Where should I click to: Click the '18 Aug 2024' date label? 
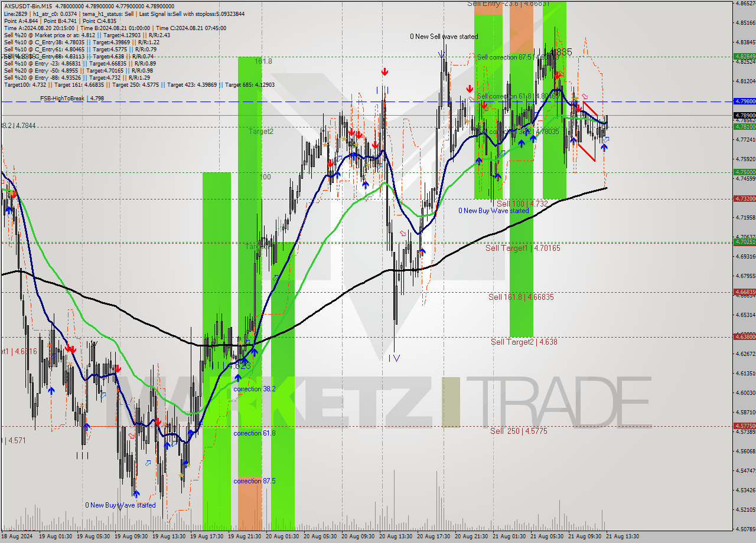(x=18, y=537)
